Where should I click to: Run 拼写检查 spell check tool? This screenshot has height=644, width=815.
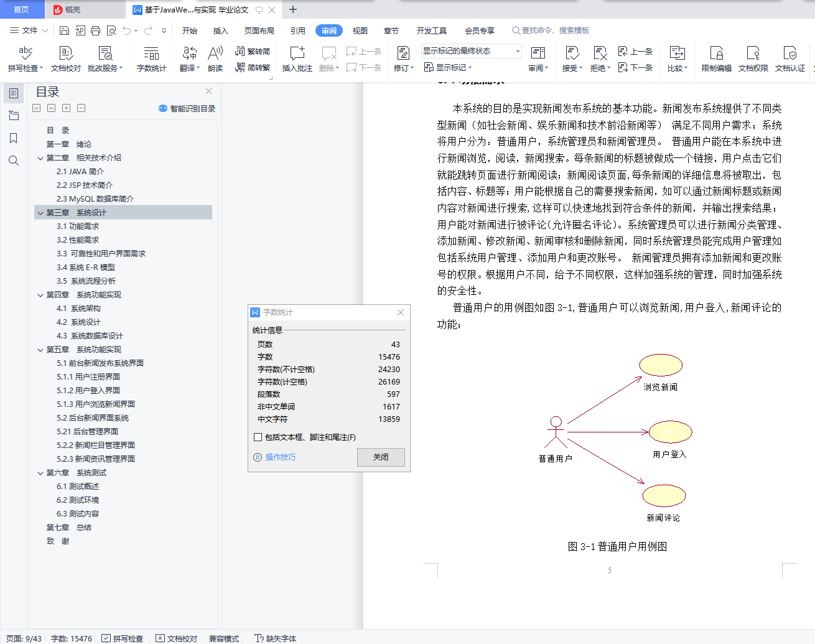coord(25,59)
